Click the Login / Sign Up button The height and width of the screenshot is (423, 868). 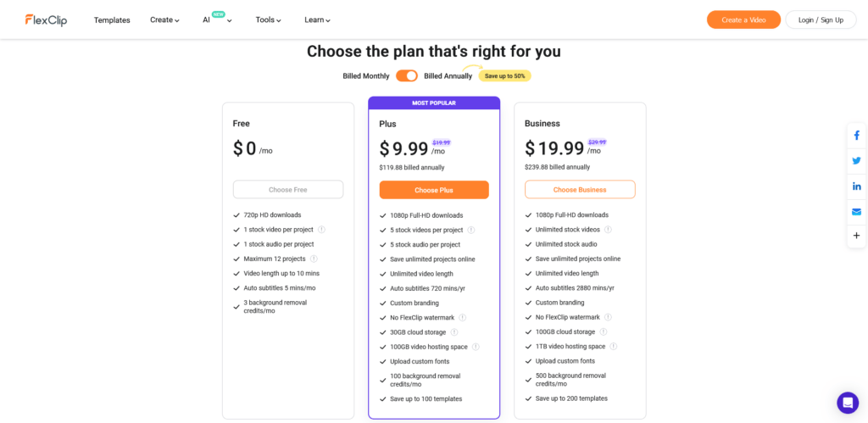click(821, 20)
